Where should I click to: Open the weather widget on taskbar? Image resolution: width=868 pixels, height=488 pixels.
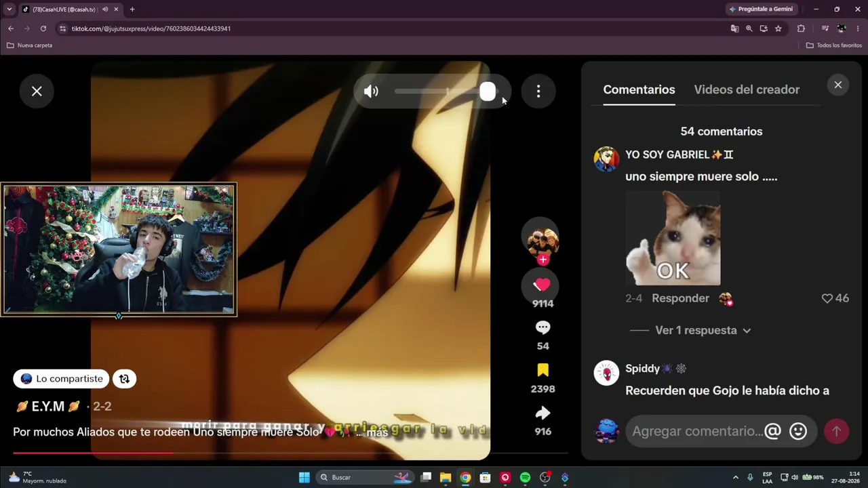(x=38, y=477)
